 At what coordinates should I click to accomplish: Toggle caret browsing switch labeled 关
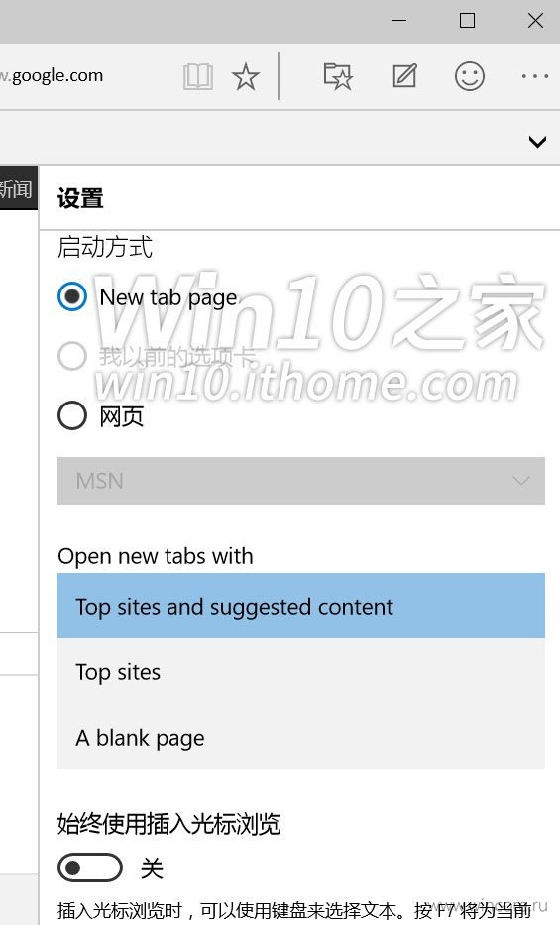click(x=89, y=867)
